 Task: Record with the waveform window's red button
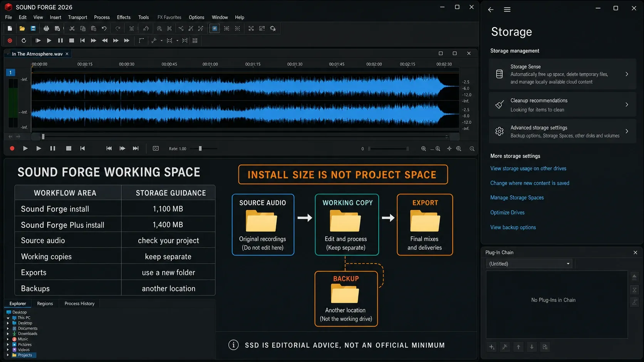point(12,148)
